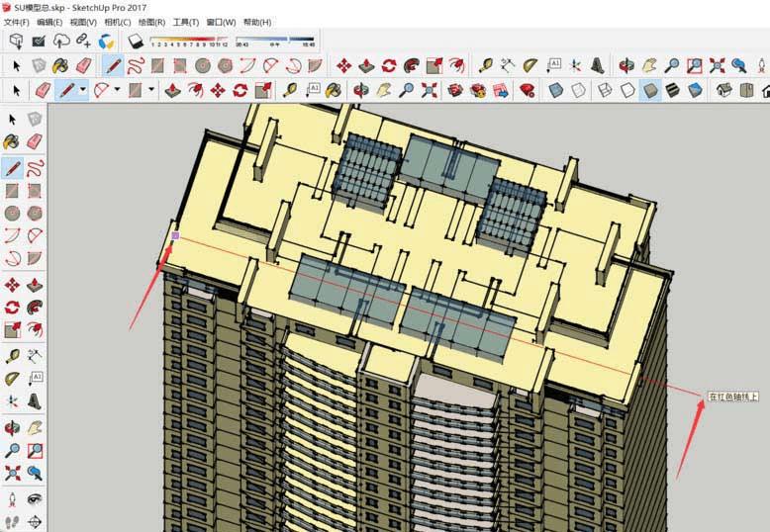Open the 窗口(W) menu
This screenshot has width=770, height=532.
[221, 22]
